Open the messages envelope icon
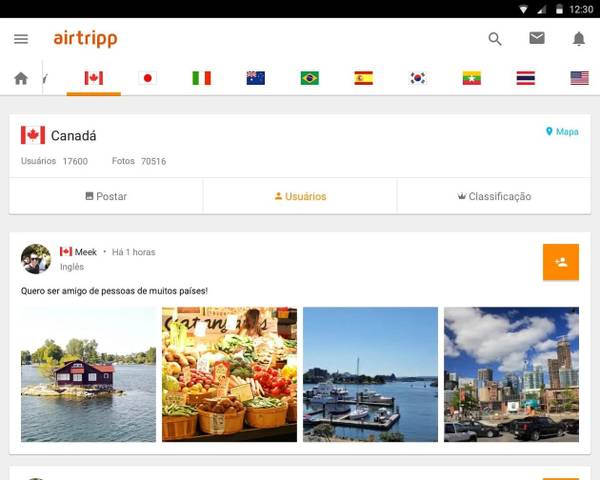Screen dimensions: 600x480 (x=537, y=38)
